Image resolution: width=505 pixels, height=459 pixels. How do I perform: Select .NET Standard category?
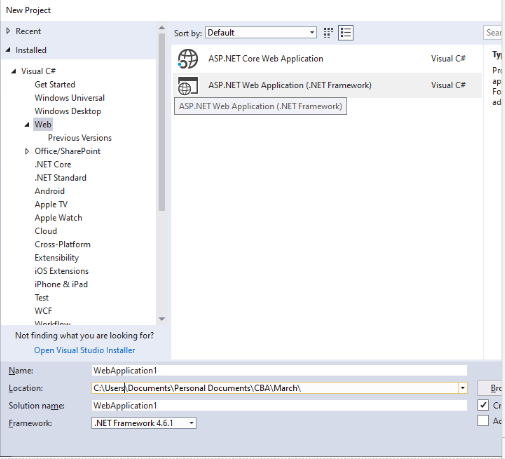click(x=60, y=178)
